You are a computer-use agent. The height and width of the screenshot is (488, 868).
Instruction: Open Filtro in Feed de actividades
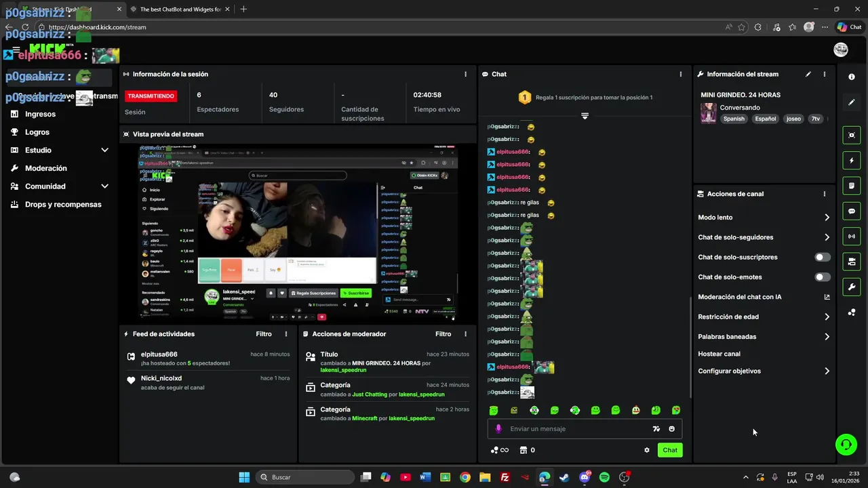(264, 334)
